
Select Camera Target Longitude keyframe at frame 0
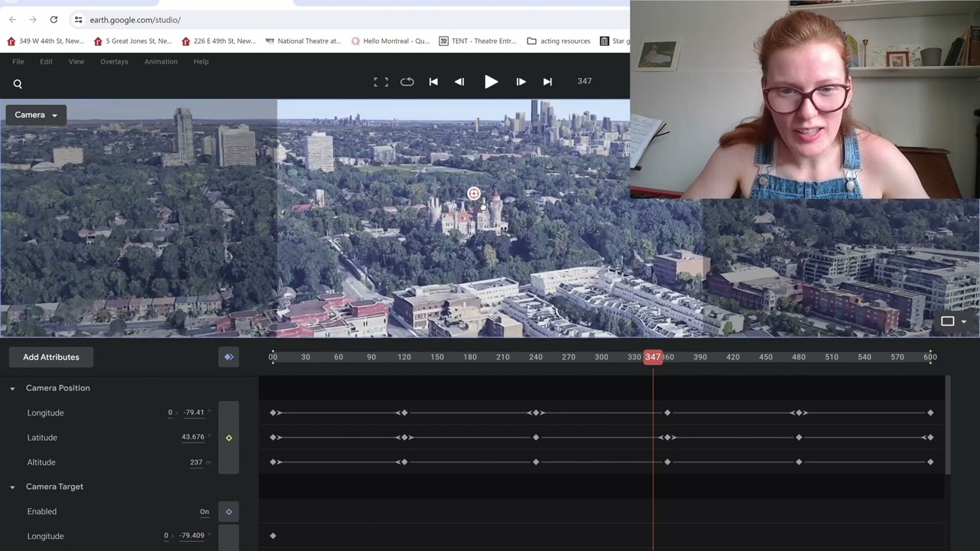click(273, 536)
